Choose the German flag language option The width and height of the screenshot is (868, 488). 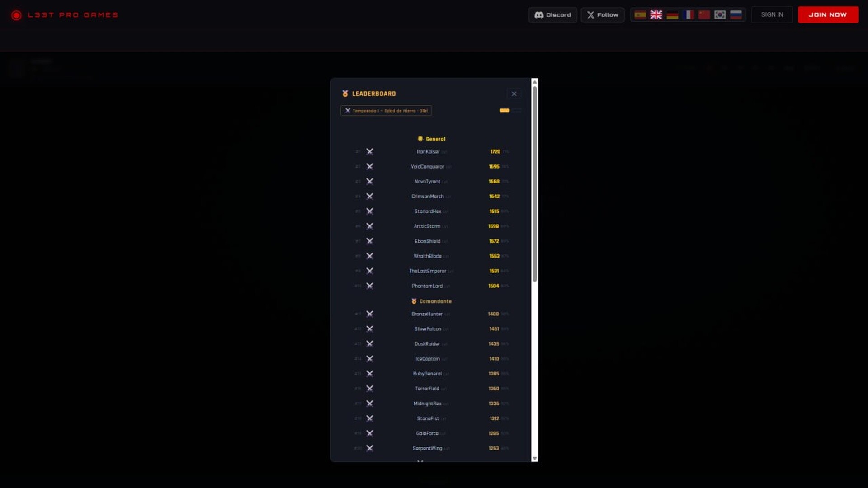pyautogui.click(x=672, y=15)
